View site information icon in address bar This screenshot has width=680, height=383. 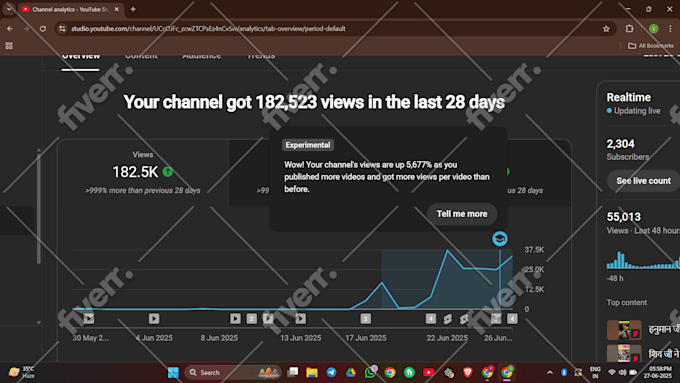pyautogui.click(x=62, y=29)
